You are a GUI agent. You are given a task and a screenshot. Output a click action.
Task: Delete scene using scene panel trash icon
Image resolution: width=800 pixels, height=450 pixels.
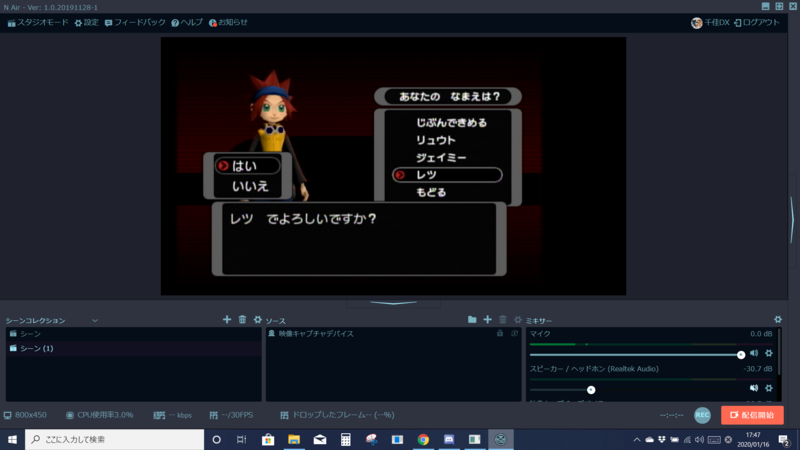pyautogui.click(x=242, y=319)
